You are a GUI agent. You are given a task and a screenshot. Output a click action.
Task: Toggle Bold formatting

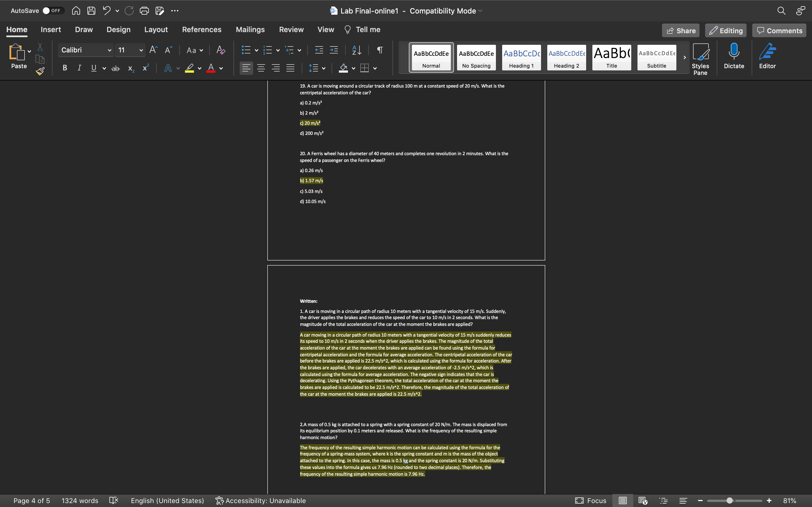(65, 68)
